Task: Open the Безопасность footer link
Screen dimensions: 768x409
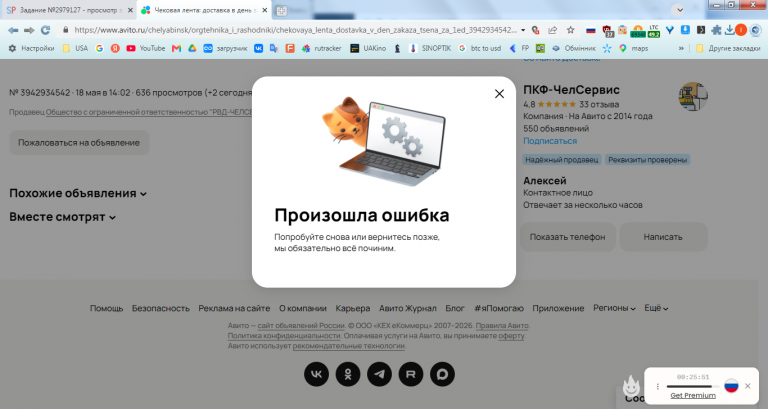Action: click(x=160, y=308)
